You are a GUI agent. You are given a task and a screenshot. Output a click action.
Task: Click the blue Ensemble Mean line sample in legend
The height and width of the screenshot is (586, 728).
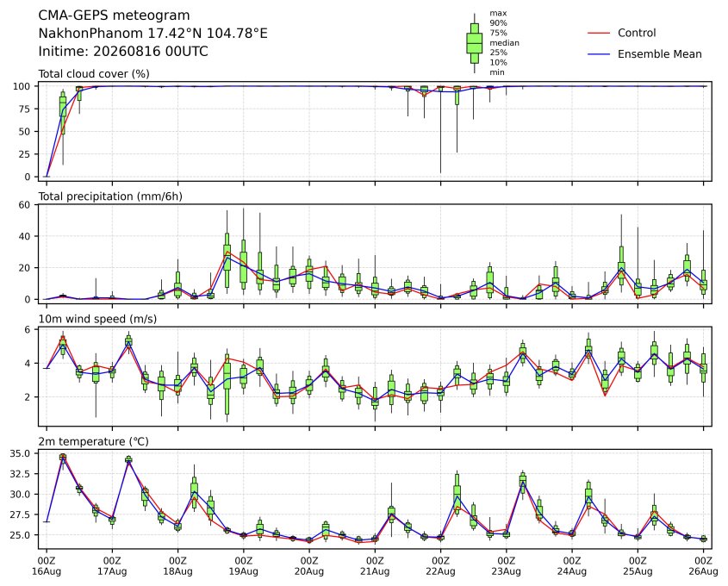tap(599, 54)
